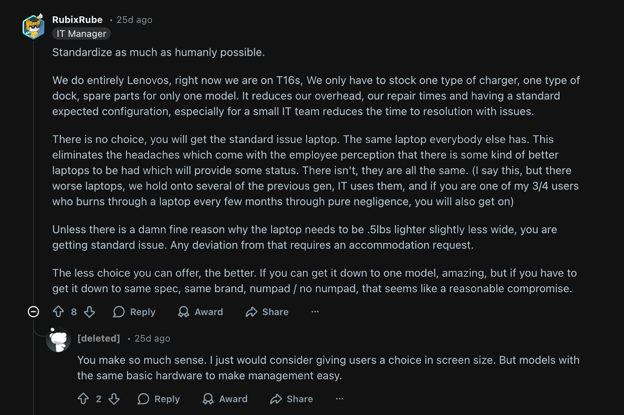Click the [deleted] username label

point(98,339)
